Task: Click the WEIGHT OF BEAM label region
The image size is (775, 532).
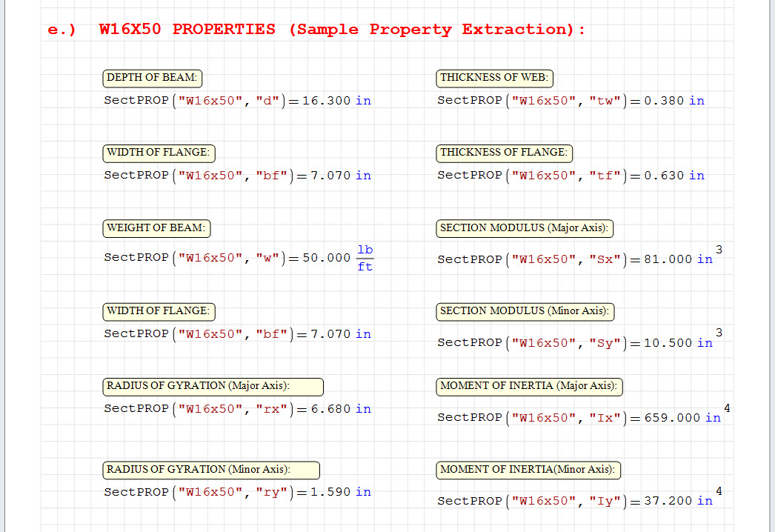Action: (x=156, y=228)
